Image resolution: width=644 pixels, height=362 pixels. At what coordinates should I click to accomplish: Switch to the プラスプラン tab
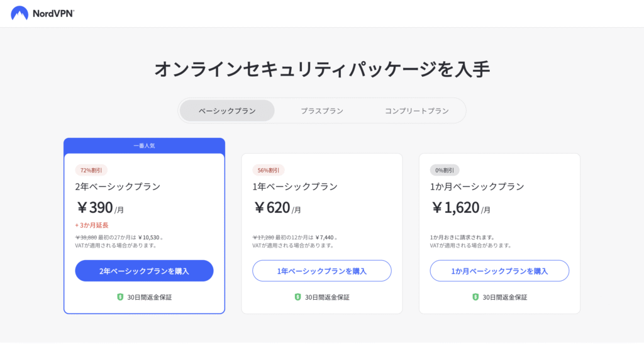coord(322,111)
